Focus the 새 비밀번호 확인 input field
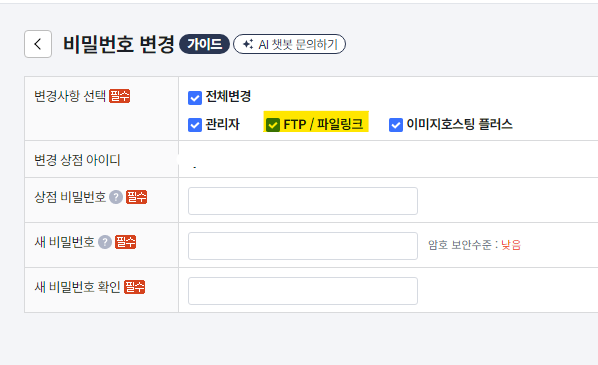598x365 pixels. [303, 291]
